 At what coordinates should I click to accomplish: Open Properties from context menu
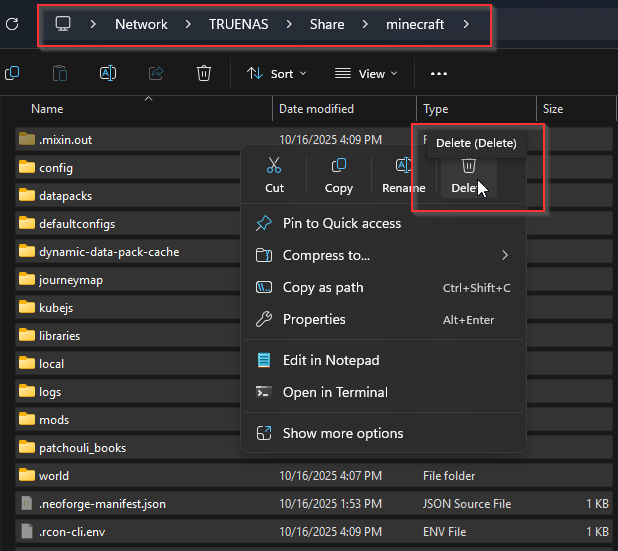click(313, 319)
